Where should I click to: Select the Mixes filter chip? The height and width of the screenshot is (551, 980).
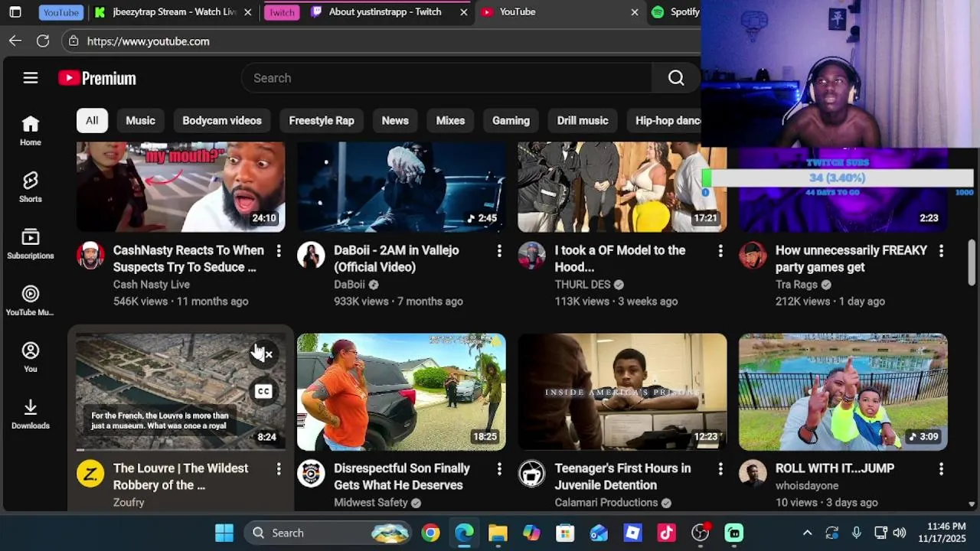coord(450,120)
